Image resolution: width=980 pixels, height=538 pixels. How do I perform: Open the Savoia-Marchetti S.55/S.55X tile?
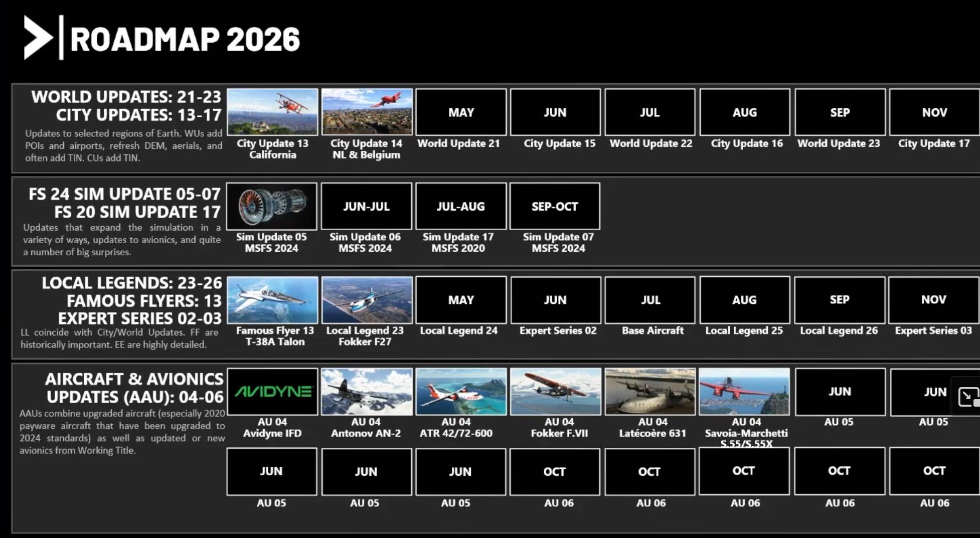click(x=744, y=392)
